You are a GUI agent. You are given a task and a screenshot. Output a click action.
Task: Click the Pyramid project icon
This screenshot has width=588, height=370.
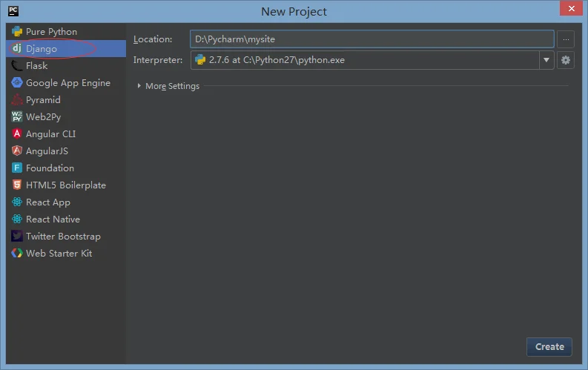point(17,99)
